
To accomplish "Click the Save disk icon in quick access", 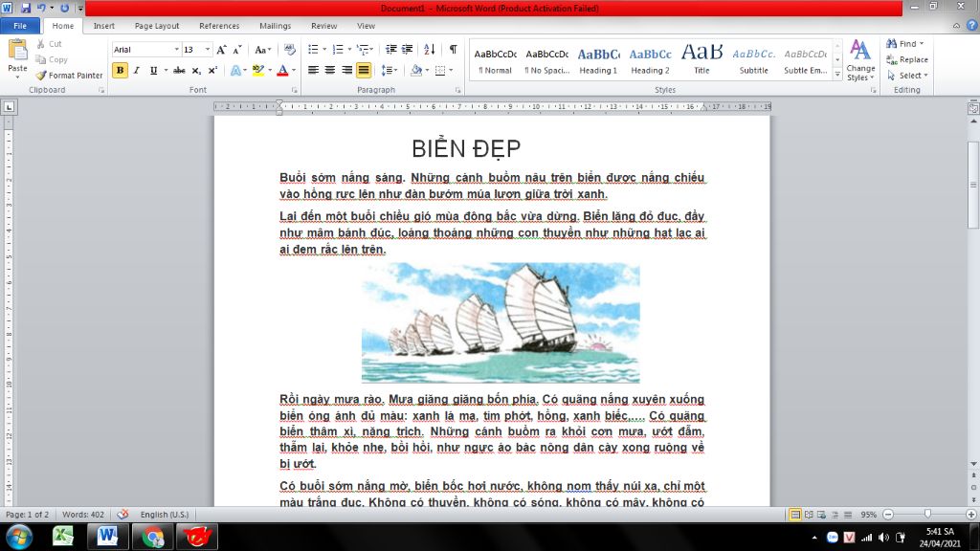I will click(x=26, y=8).
